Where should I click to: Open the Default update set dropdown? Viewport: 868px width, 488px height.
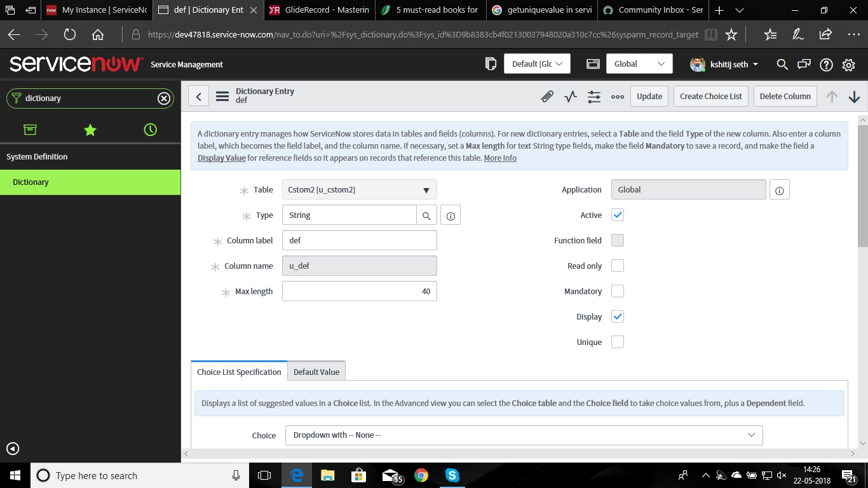click(537, 64)
